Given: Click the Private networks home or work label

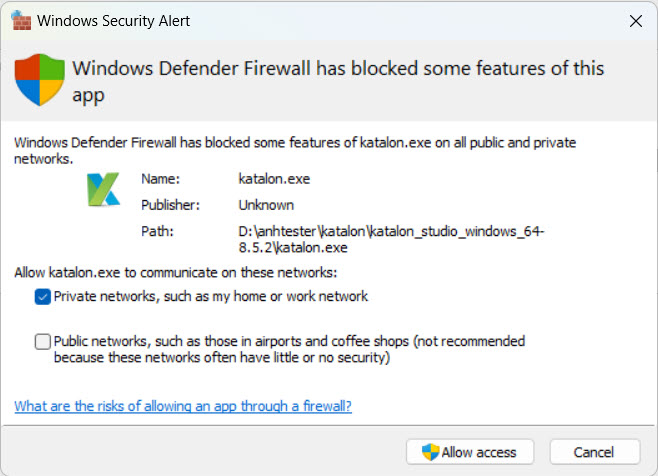Looking at the screenshot, I should pos(211,296).
